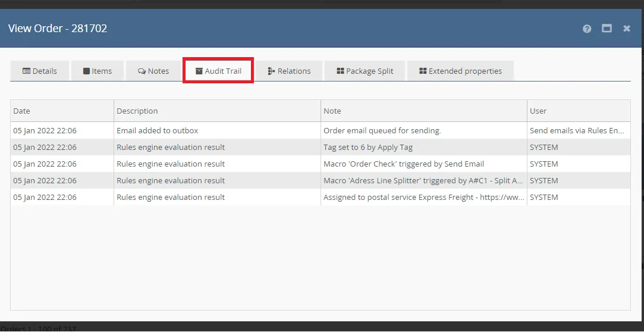This screenshot has width=644, height=335.
Task: Switch to the Items tab
Action: [98, 71]
